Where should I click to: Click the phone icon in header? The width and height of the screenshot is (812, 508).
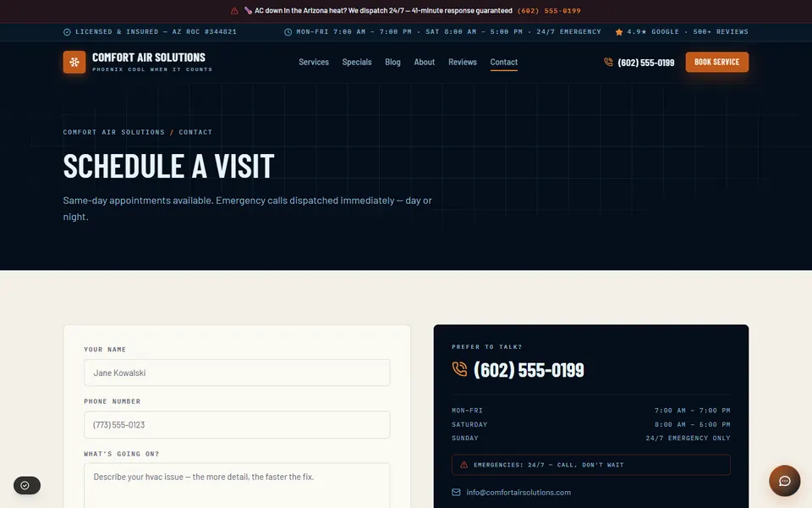608,62
